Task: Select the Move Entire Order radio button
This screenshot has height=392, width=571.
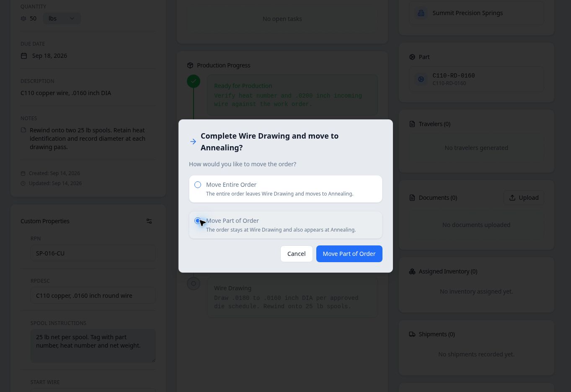Action: [198, 185]
